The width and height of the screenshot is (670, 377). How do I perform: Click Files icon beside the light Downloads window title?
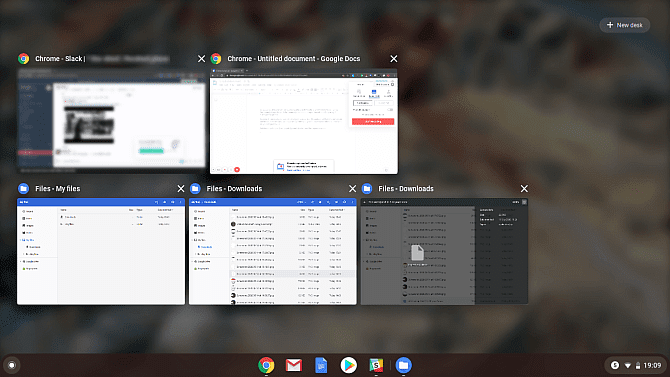(195, 188)
